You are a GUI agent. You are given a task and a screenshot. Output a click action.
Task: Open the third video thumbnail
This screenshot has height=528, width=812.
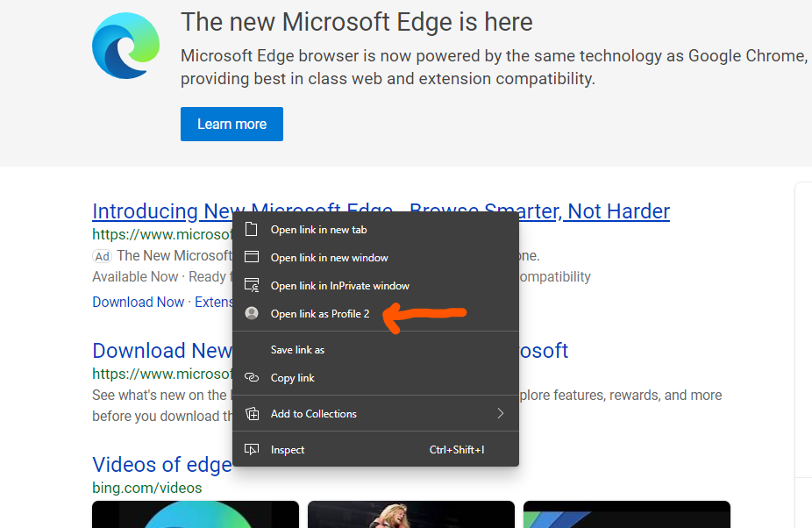(x=627, y=515)
